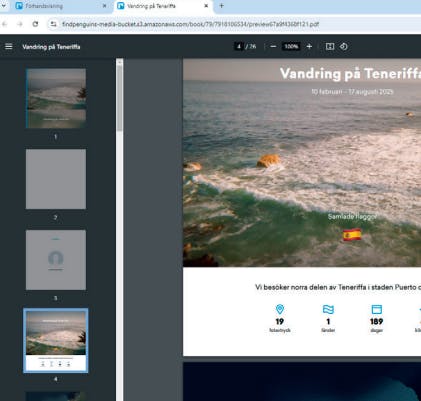Open a new browser tab
Image resolution: width=421 pixels, height=401 pixels.
point(221,6)
